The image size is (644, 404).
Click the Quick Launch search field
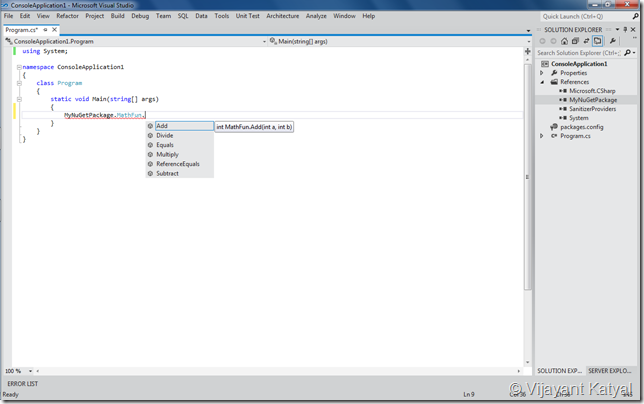tap(586, 16)
